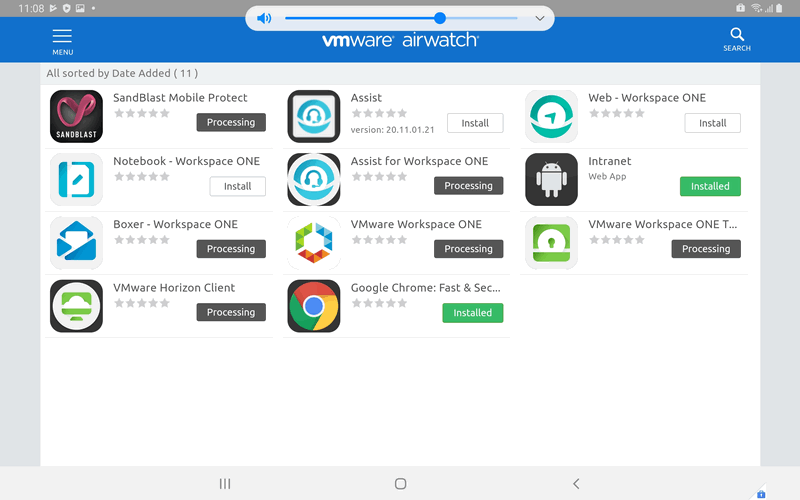Open Web - Workspace ONE app icon
Image resolution: width=800 pixels, height=500 pixels.
point(552,116)
